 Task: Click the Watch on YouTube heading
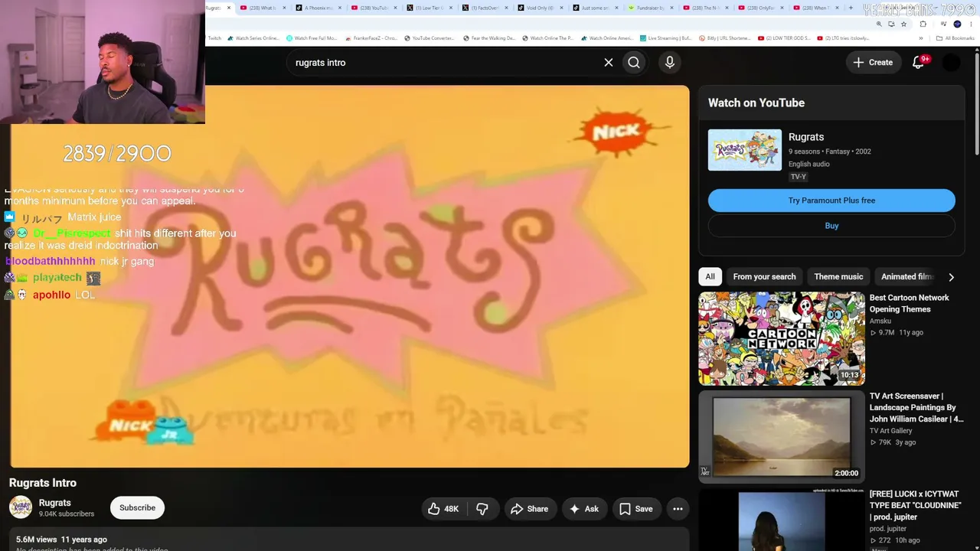756,103
